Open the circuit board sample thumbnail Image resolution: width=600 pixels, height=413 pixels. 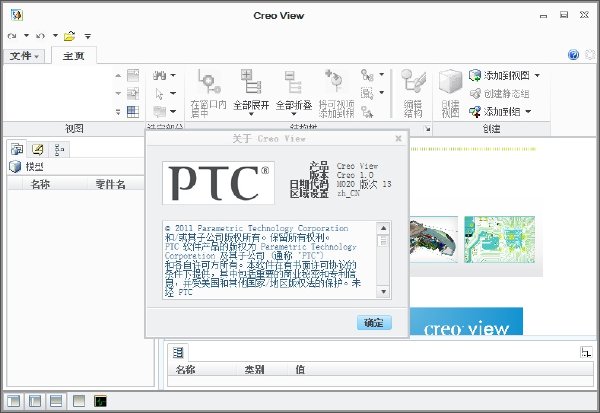499,240
